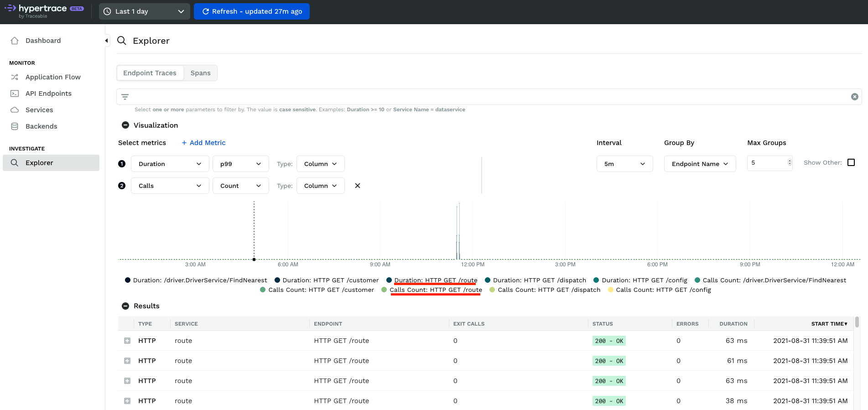Viewport: 868px width, 410px height.
Task: Open the Endpoint Name Group By dropdown
Action: [x=700, y=164]
